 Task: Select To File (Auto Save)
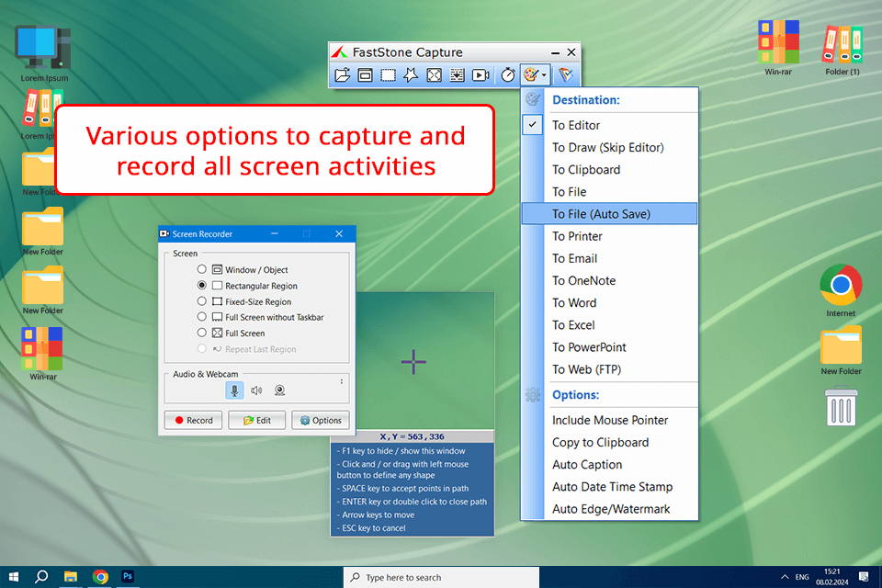[609, 214]
